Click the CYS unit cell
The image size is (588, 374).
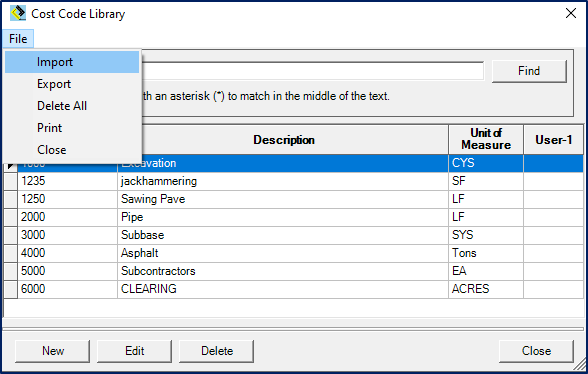(x=486, y=163)
